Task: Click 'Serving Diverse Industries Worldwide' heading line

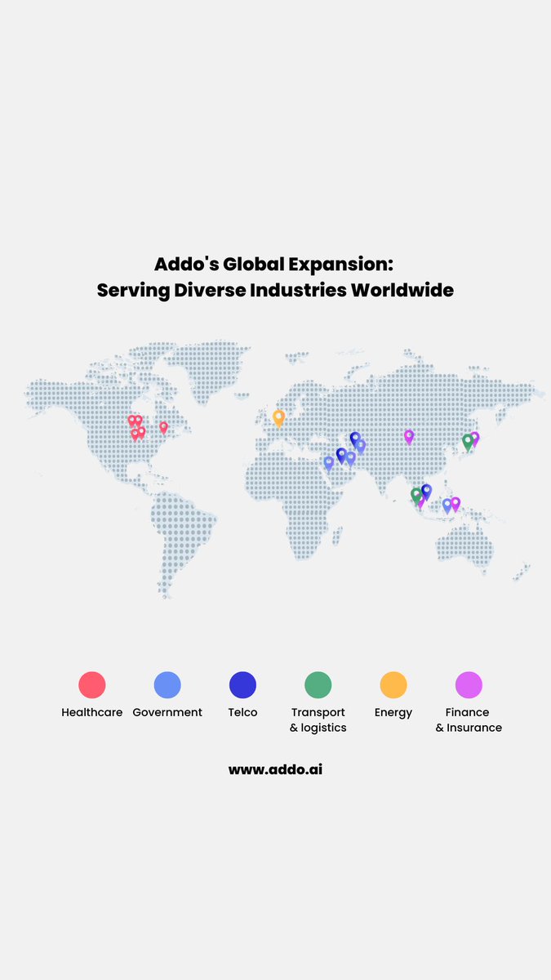Action: tap(275, 290)
